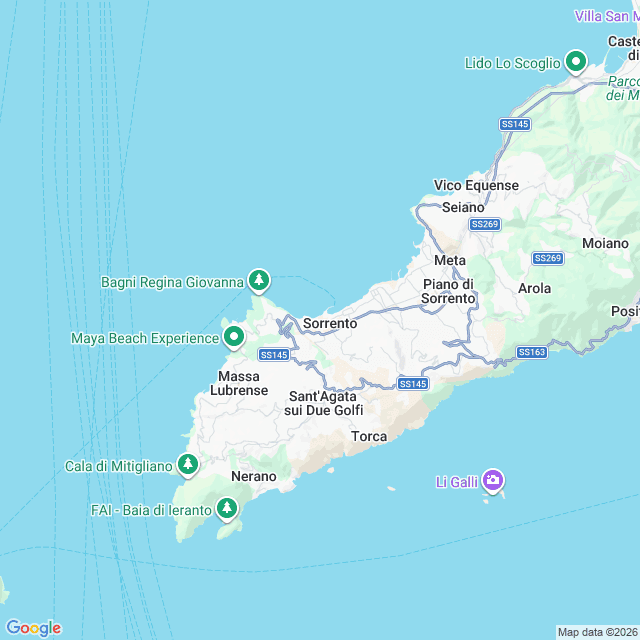
Task: Click SS145 road shield near Vico Equense
Action: (x=515, y=124)
